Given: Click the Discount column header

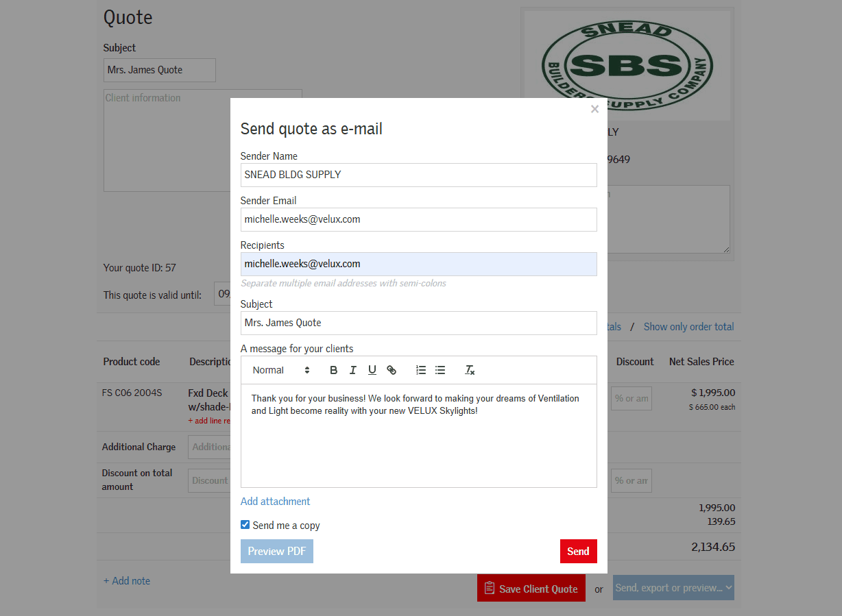Looking at the screenshot, I should [635, 362].
